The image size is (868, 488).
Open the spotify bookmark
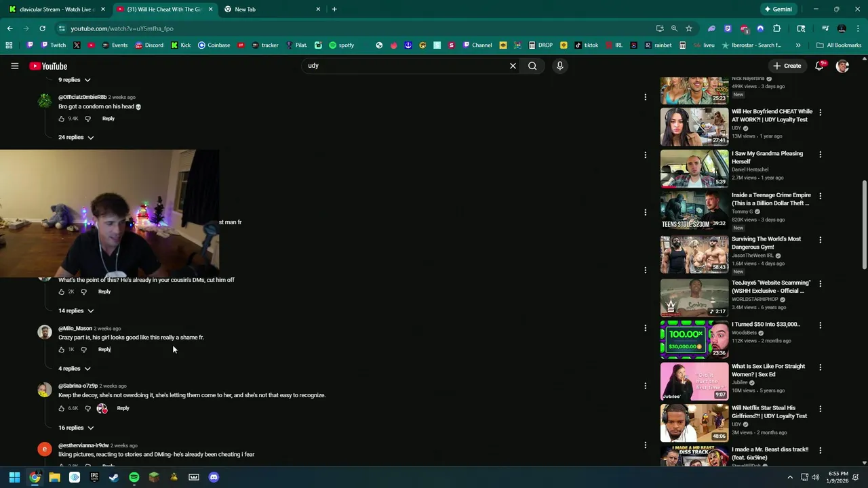point(341,45)
